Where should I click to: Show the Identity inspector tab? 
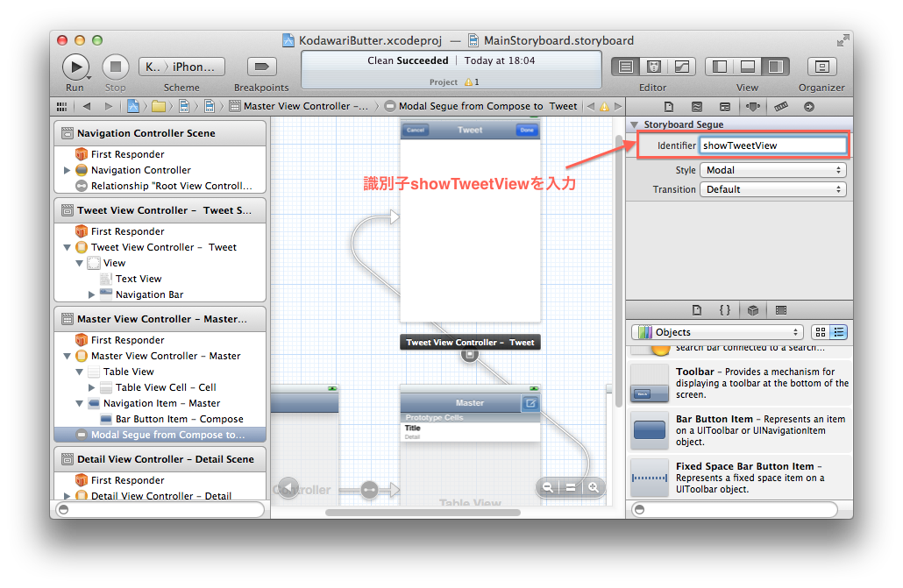pos(725,107)
